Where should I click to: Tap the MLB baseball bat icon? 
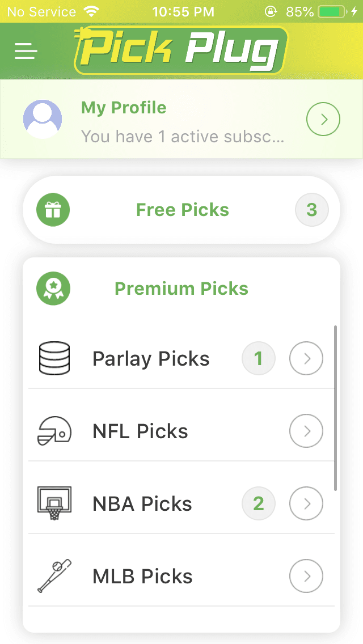click(x=54, y=576)
